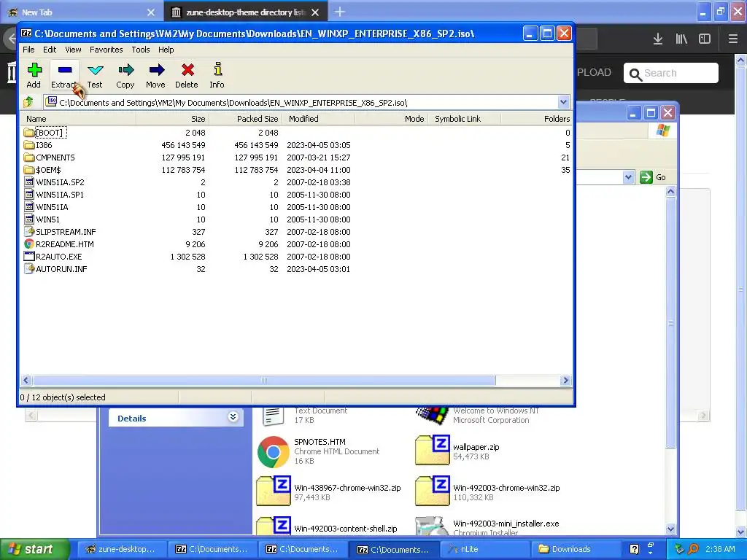The width and height of the screenshot is (747, 560).
Task: Switch to zune-desktop taskbar button
Action: tap(120, 549)
